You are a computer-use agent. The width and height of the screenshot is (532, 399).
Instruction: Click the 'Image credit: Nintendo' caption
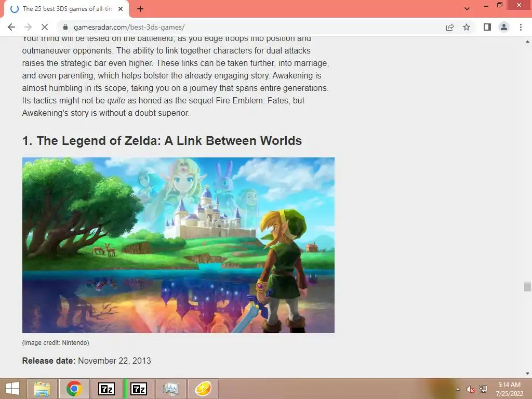pyautogui.click(x=56, y=343)
